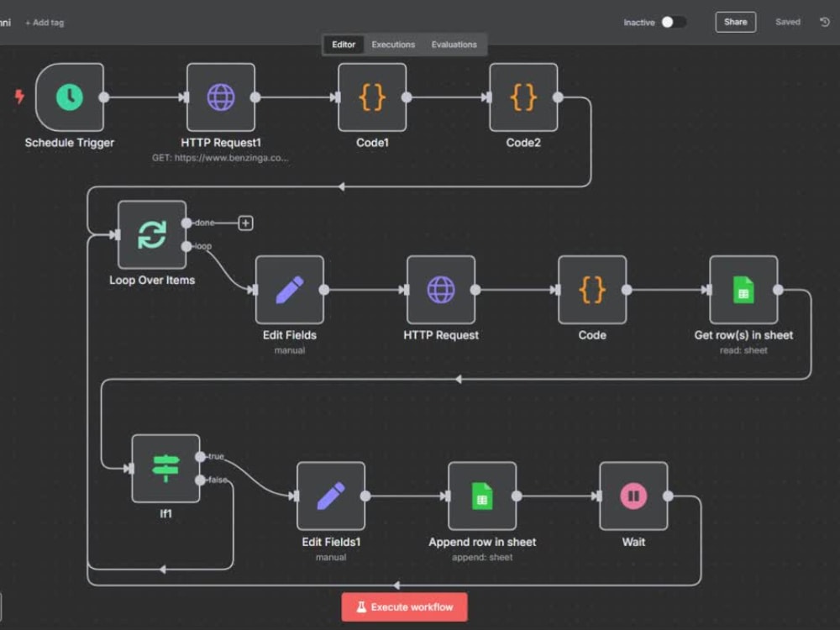Click the loop output connector of Loop
Screen dimensions: 840x630
click(x=186, y=246)
